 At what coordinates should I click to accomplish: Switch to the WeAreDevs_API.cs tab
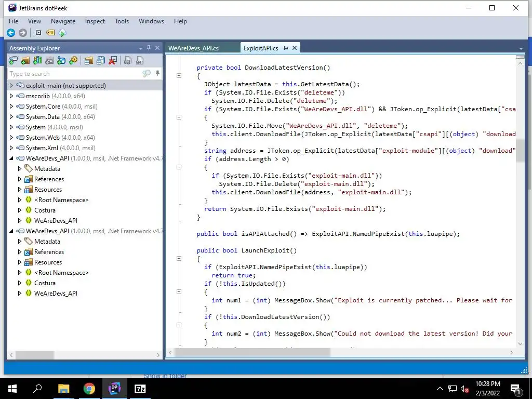pos(203,48)
